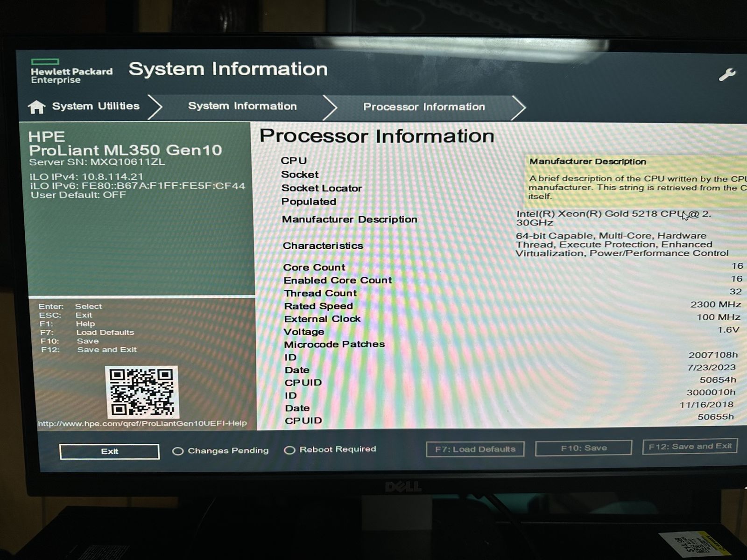Select the Core Count row
The height and width of the screenshot is (560, 747).
click(314, 267)
